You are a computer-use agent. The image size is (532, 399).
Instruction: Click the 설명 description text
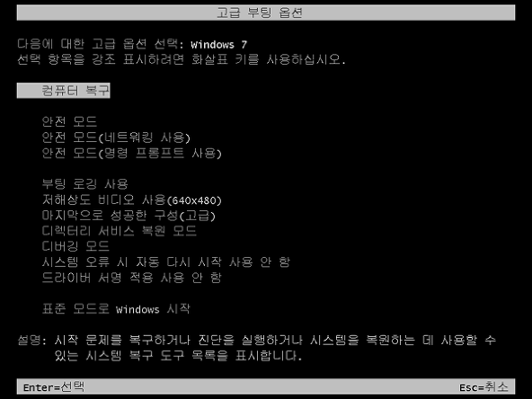pos(256,348)
